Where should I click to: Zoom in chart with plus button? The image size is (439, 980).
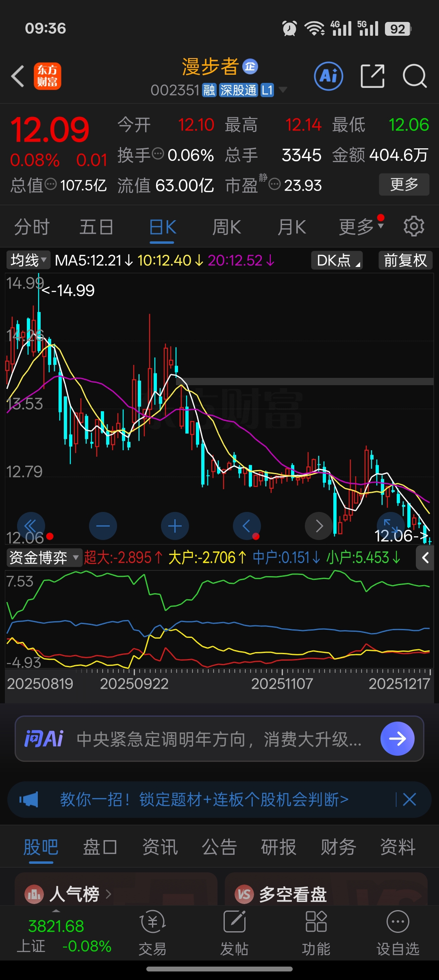pyautogui.click(x=175, y=526)
